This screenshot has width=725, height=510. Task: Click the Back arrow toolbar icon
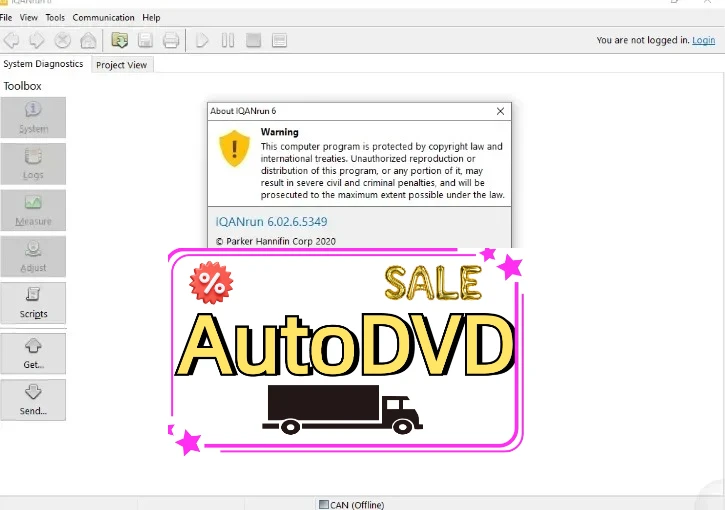[12, 40]
